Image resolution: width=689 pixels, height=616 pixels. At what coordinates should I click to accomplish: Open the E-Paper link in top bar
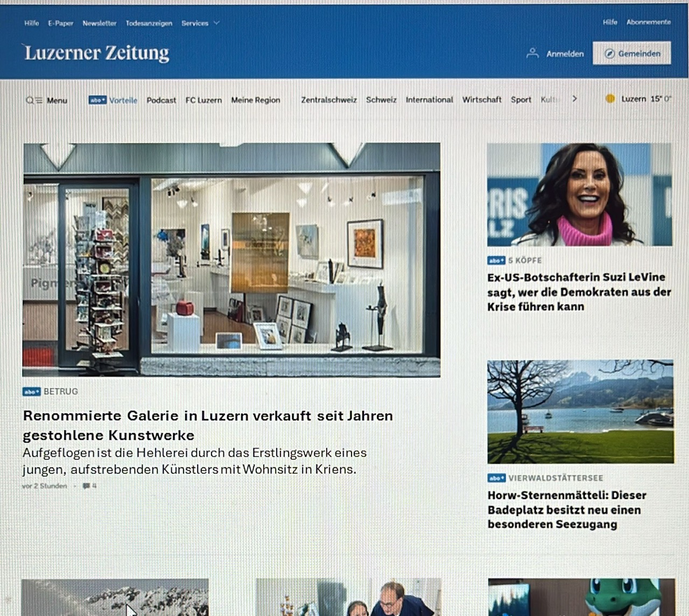[x=60, y=23]
